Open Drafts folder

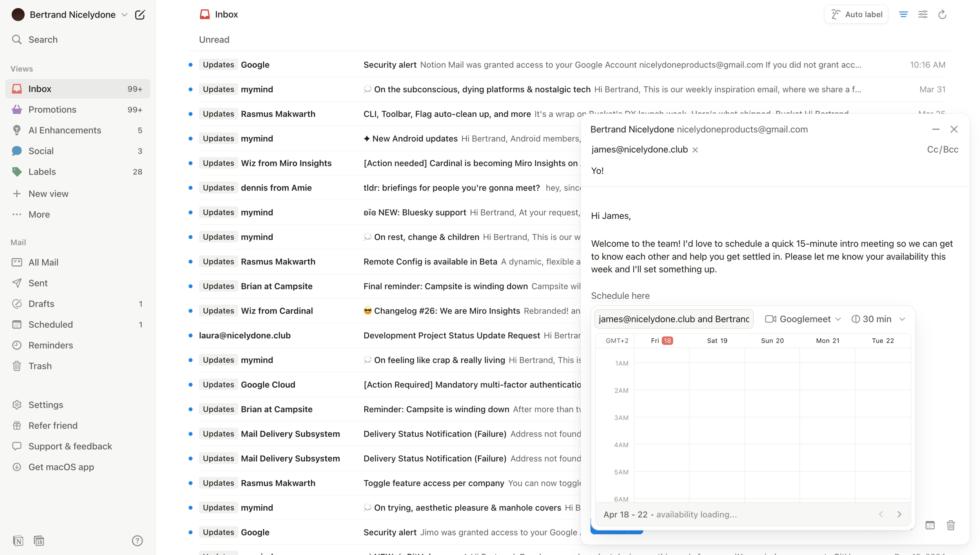[78, 304]
